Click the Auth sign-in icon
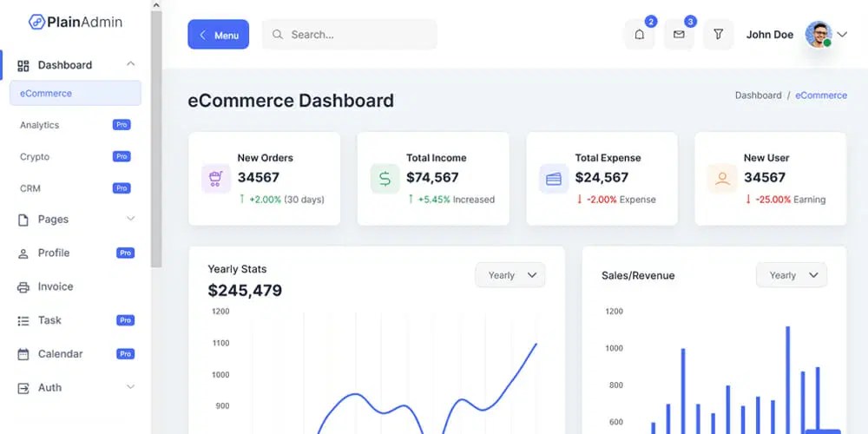This screenshot has height=434, width=868. (23, 388)
